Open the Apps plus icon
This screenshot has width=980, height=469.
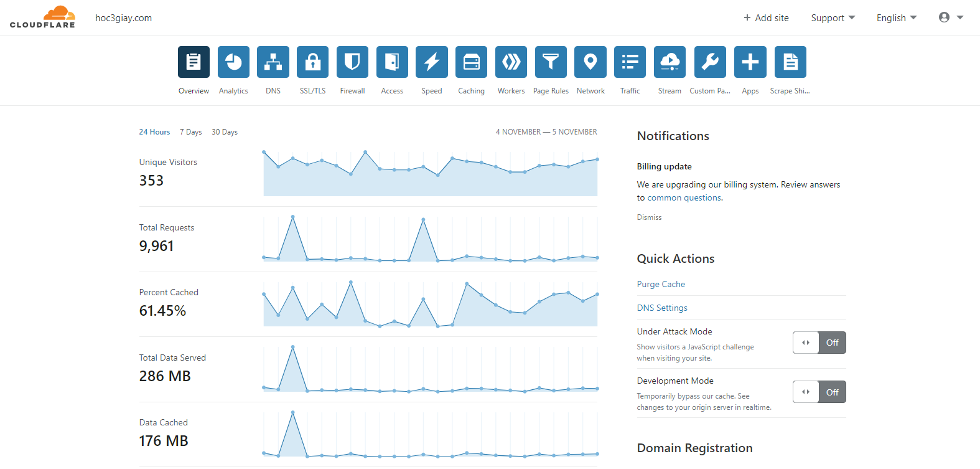click(x=750, y=62)
